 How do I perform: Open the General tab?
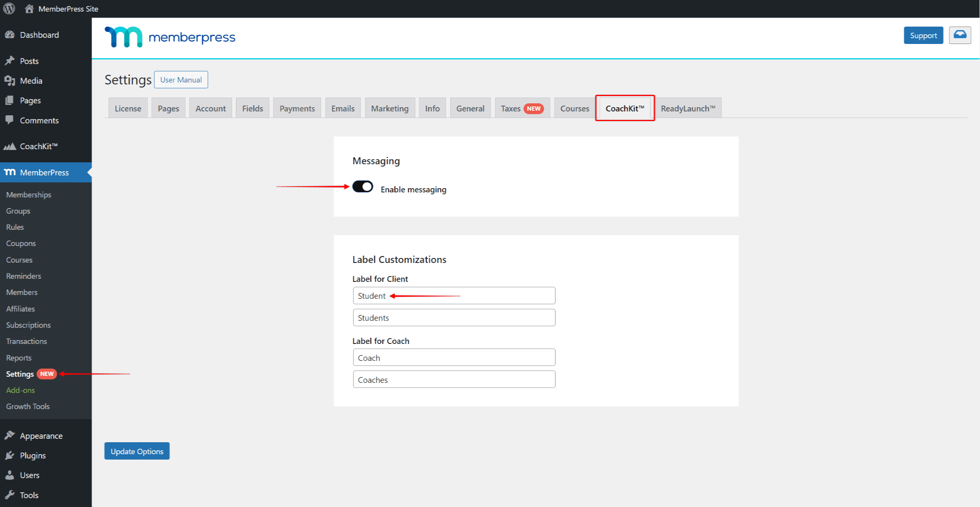tap(470, 108)
